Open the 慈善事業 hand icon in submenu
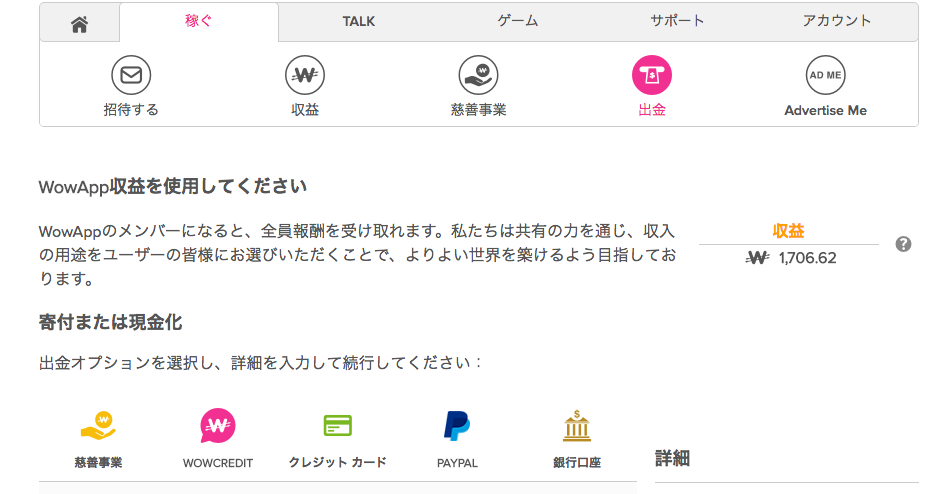 click(478, 75)
